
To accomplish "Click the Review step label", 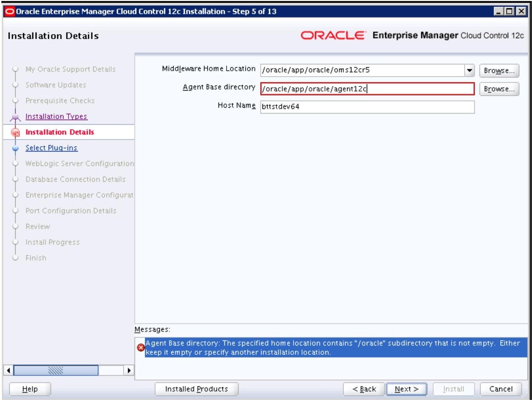I will click(x=37, y=226).
